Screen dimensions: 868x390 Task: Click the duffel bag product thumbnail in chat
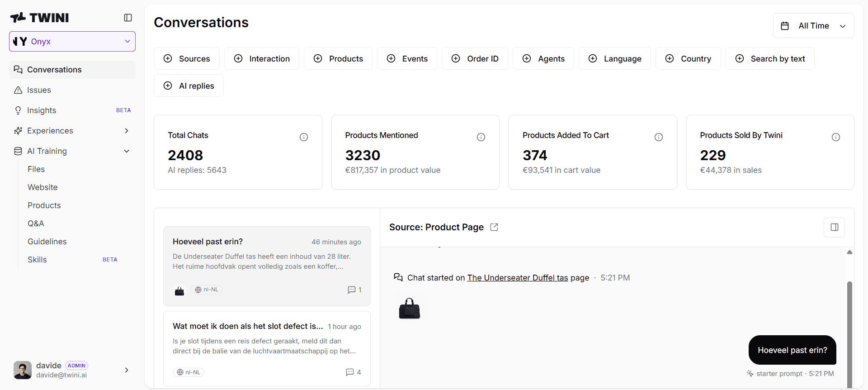[x=410, y=309]
